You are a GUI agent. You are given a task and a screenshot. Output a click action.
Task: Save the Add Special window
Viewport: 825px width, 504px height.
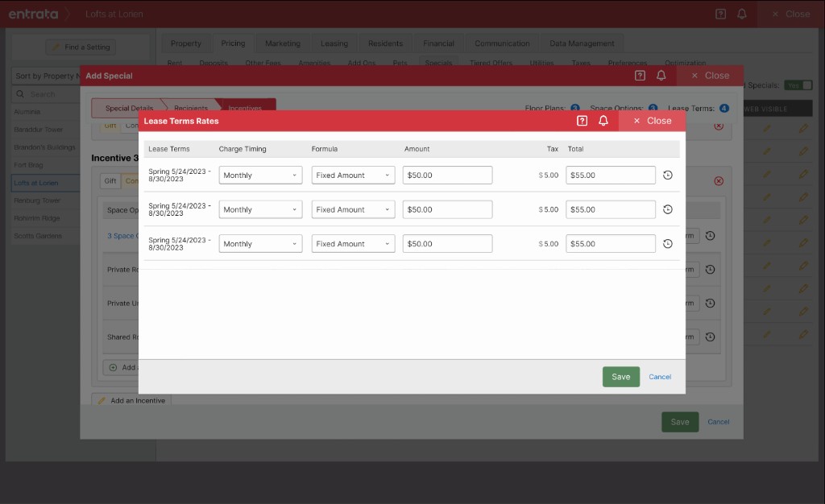tap(680, 422)
